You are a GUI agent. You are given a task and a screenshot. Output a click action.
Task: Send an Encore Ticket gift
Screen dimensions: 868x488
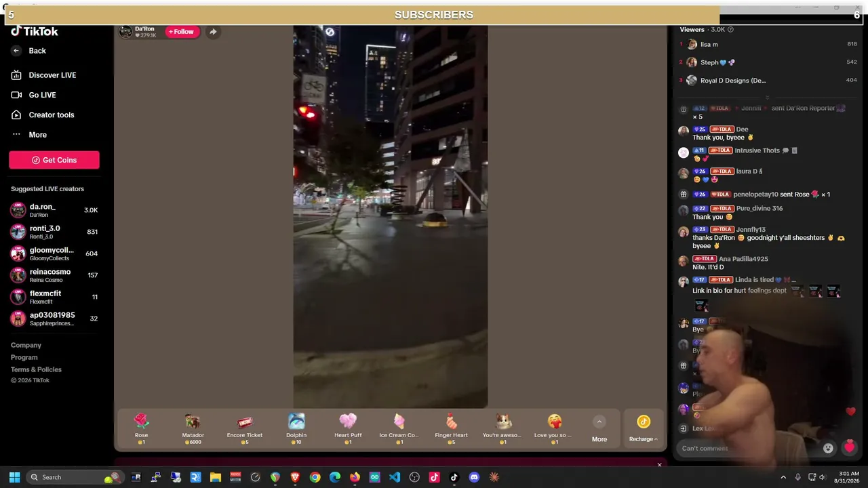click(245, 429)
